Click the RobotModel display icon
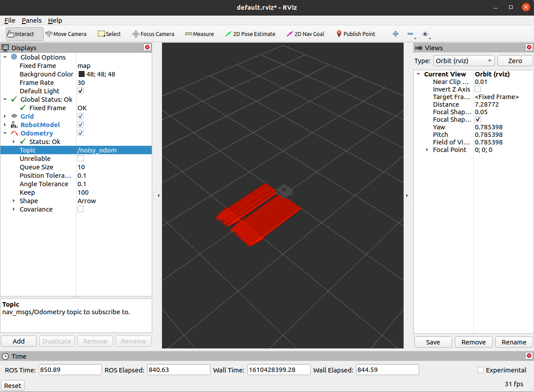The width and height of the screenshot is (534, 392). (14, 124)
